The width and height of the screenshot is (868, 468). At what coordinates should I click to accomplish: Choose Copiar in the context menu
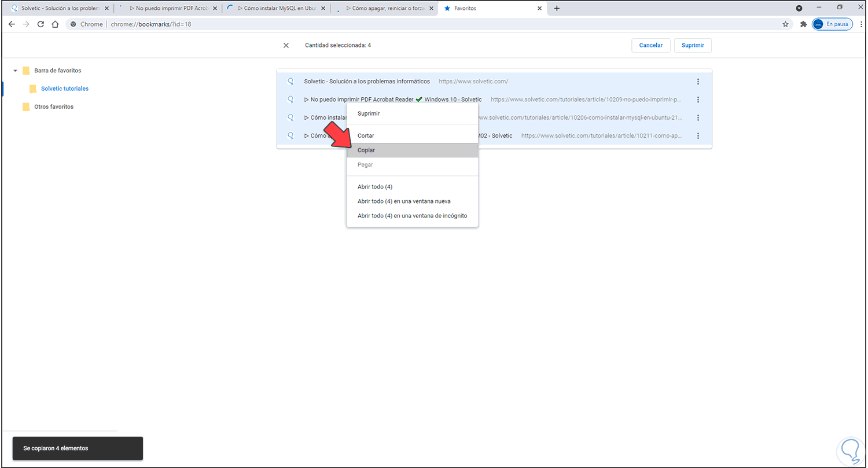(x=413, y=150)
